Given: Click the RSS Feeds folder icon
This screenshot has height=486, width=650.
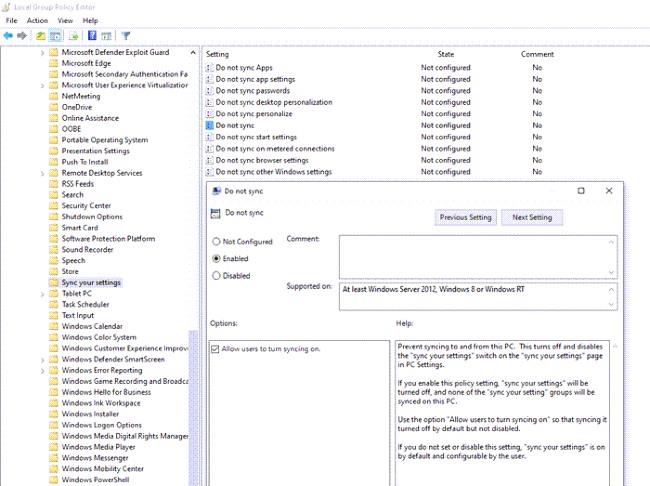Looking at the screenshot, I should (x=53, y=184).
